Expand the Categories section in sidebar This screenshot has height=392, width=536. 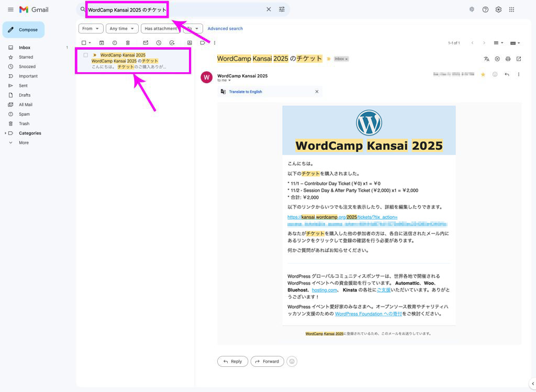tap(6, 133)
